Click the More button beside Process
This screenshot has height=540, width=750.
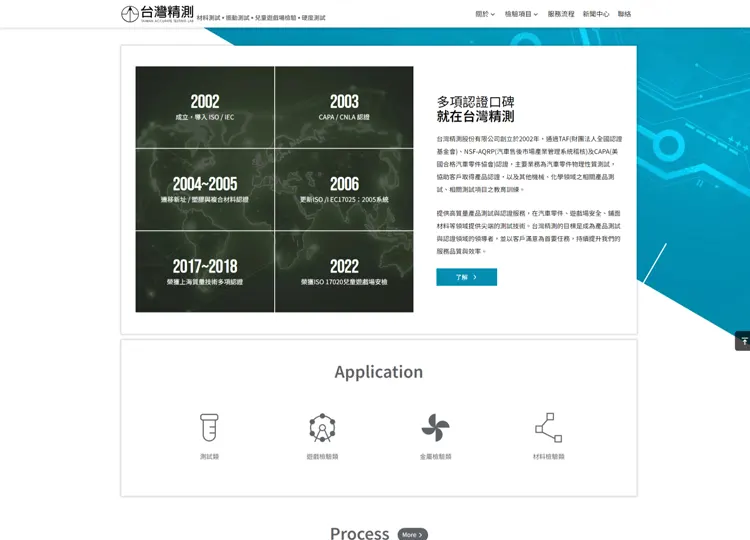tap(412, 534)
